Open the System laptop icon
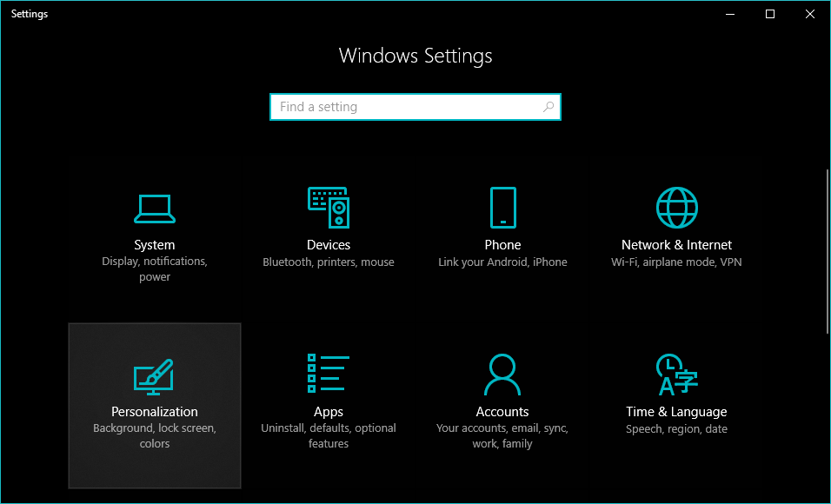The image size is (831, 504). [x=154, y=209]
